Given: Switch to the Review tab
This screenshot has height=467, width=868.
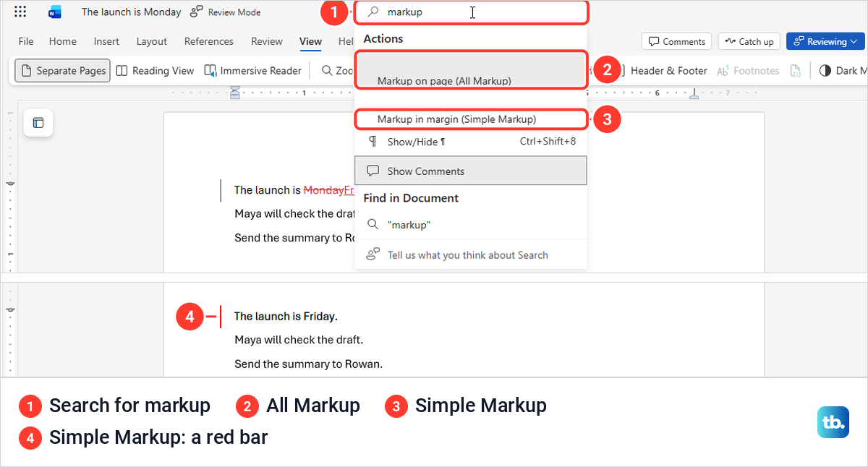Looking at the screenshot, I should click(266, 41).
